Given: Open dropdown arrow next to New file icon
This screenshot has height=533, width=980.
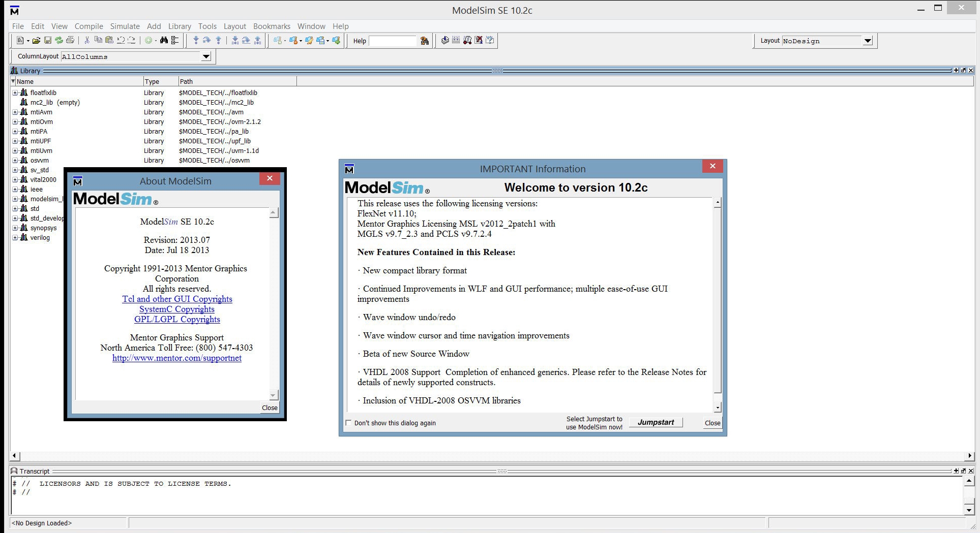Looking at the screenshot, I should tap(28, 41).
